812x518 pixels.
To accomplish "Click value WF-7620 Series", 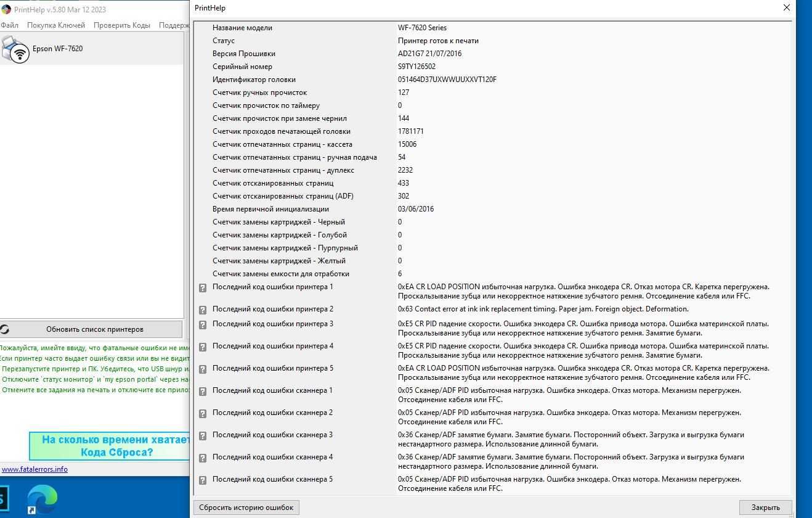I will (422, 28).
